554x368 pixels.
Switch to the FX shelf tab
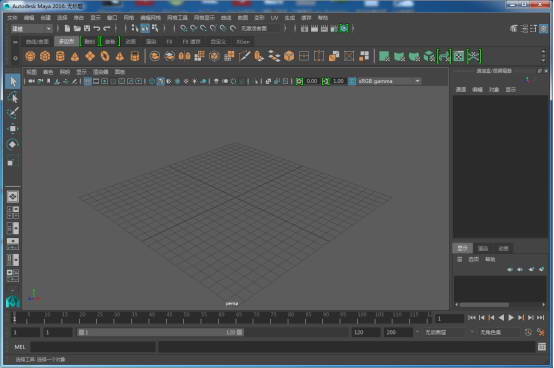169,42
